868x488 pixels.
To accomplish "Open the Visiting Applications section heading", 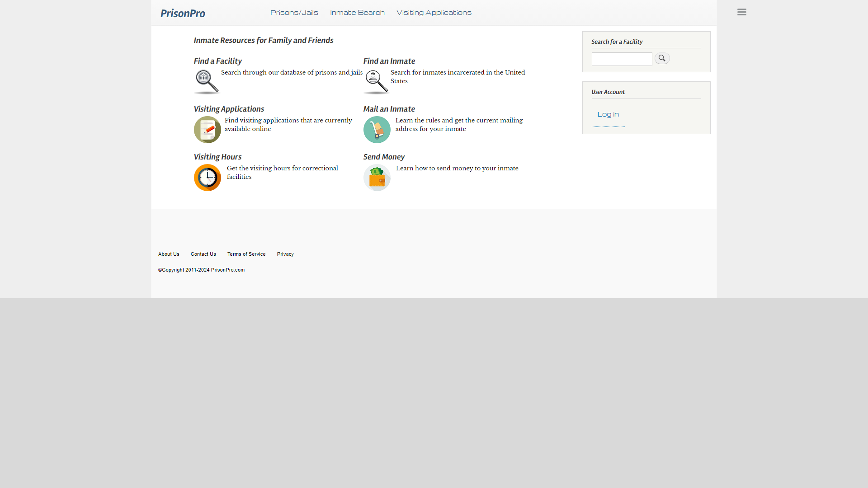I will coord(229,109).
